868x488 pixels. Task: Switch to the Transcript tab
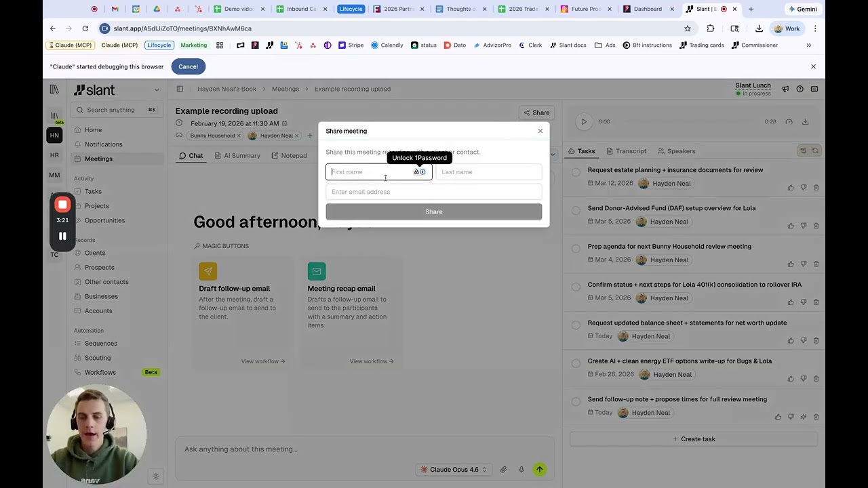tap(626, 151)
